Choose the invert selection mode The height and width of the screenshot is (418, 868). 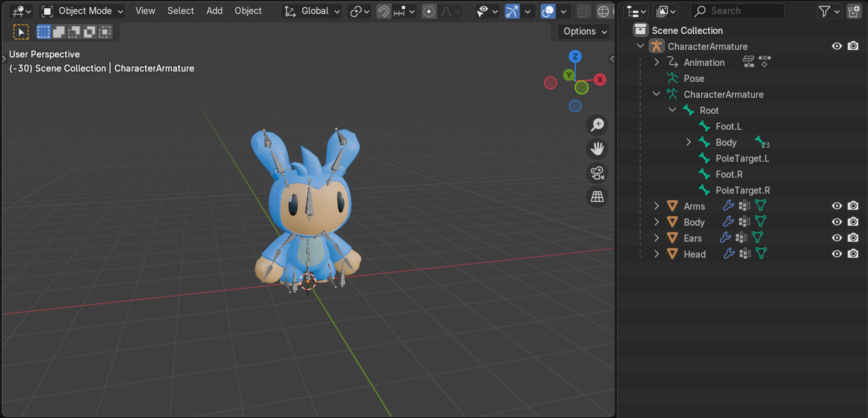click(x=89, y=31)
